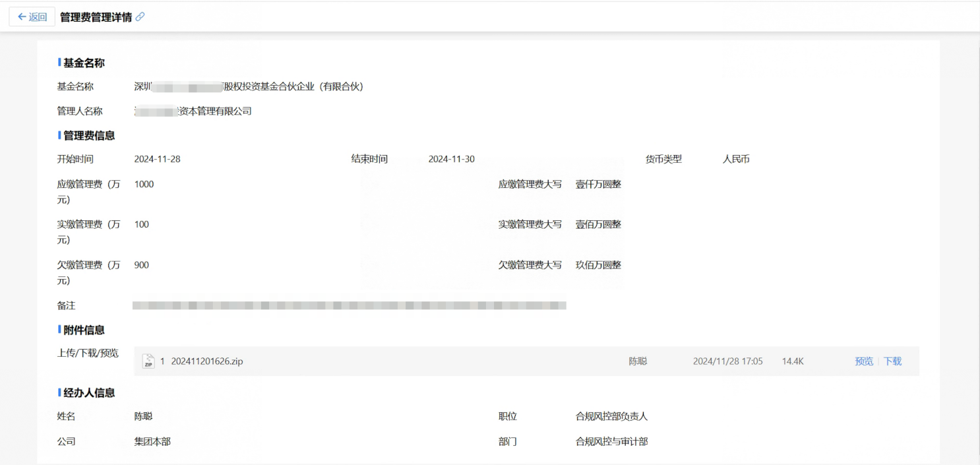Click handler name 陈聪 beside 姓名

click(x=143, y=416)
